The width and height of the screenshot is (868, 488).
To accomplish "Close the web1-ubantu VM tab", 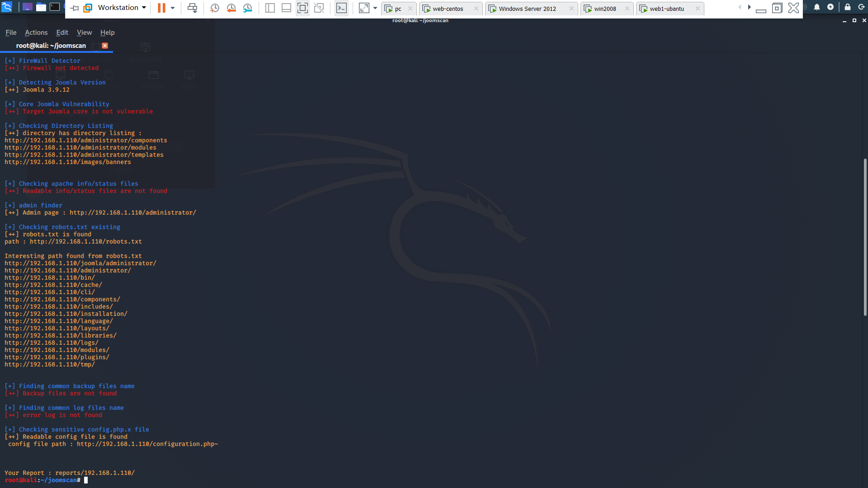I will tap(698, 9).
